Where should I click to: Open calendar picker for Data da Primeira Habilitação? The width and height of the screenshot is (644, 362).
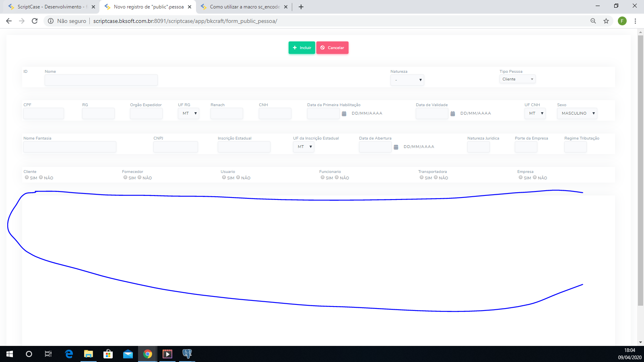pyautogui.click(x=344, y=114)
